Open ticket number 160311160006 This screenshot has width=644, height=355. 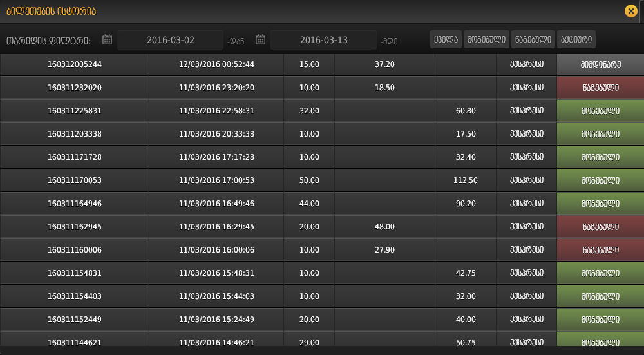75,250
